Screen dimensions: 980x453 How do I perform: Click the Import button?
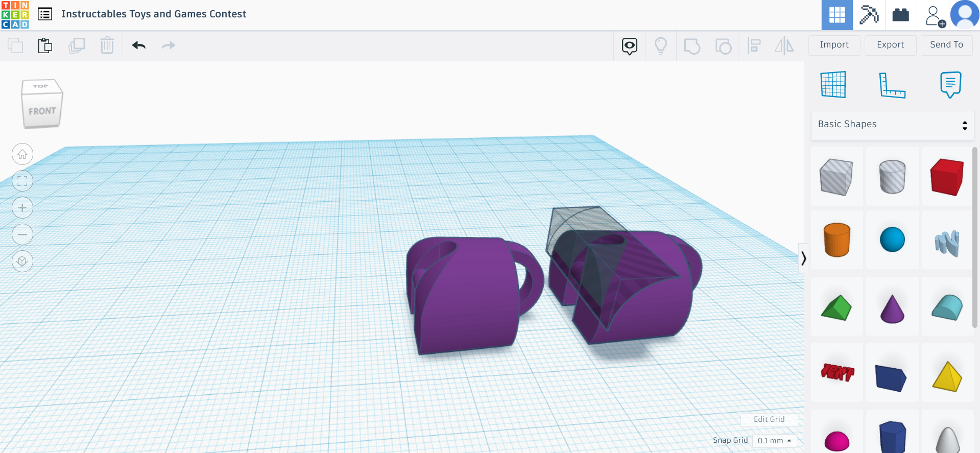(834, 45)
